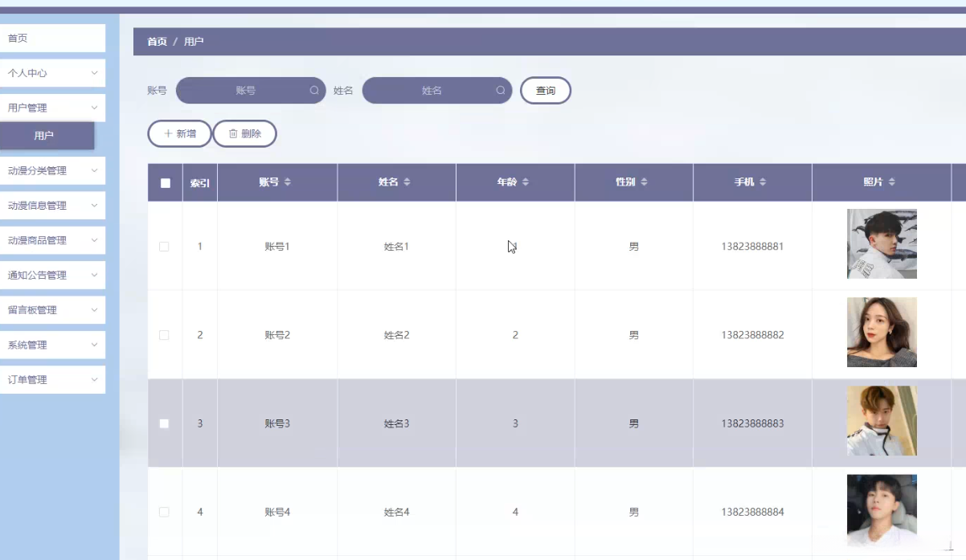966x560 pixels.
Task: Click the 查询 search button
Action: 546,91
